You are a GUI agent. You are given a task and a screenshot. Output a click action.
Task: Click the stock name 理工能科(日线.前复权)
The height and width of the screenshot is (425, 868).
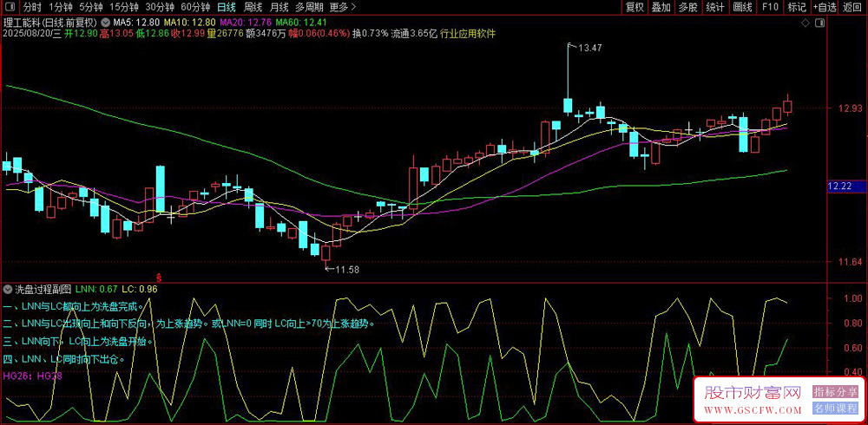point(50,23)
